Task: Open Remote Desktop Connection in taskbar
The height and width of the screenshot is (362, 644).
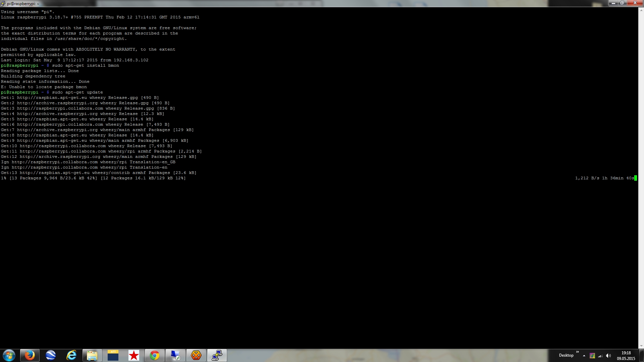Action: (175, 355)
